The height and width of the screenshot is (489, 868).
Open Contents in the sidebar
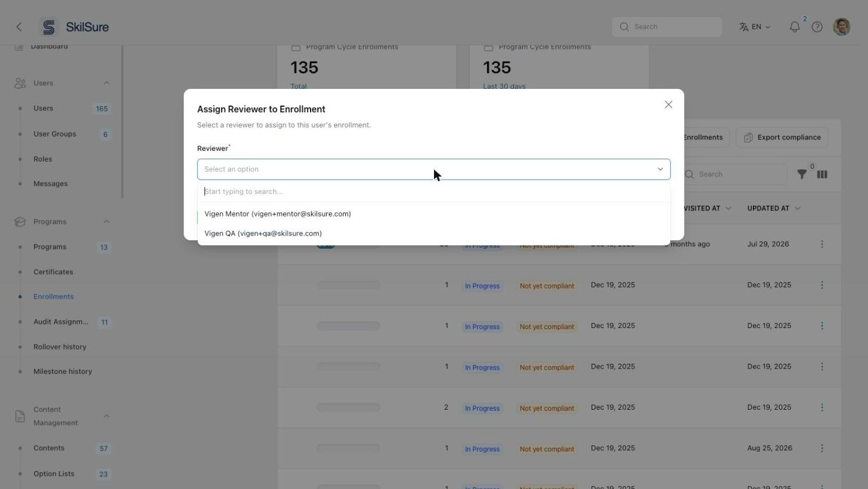click(x=49, y=448)
